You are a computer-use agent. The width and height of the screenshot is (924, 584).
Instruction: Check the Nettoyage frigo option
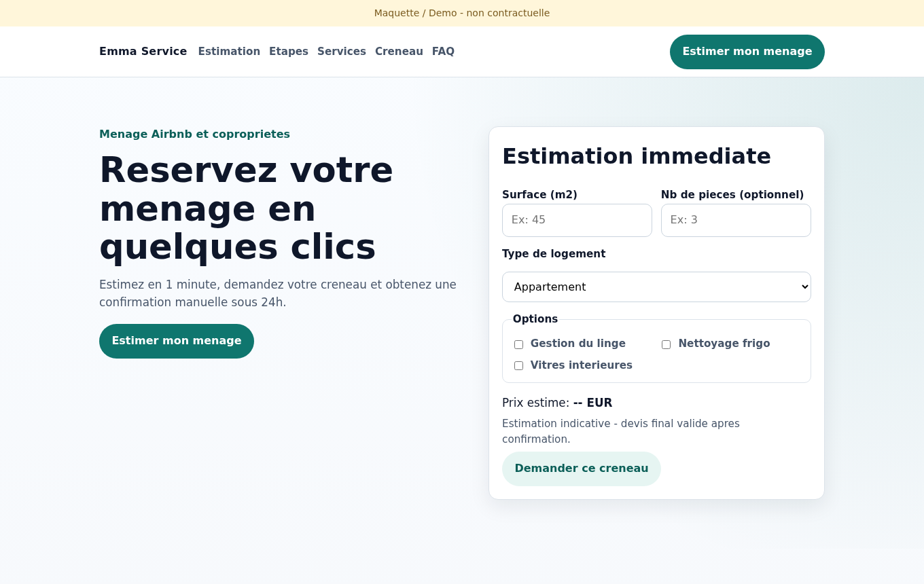[666, 344]
